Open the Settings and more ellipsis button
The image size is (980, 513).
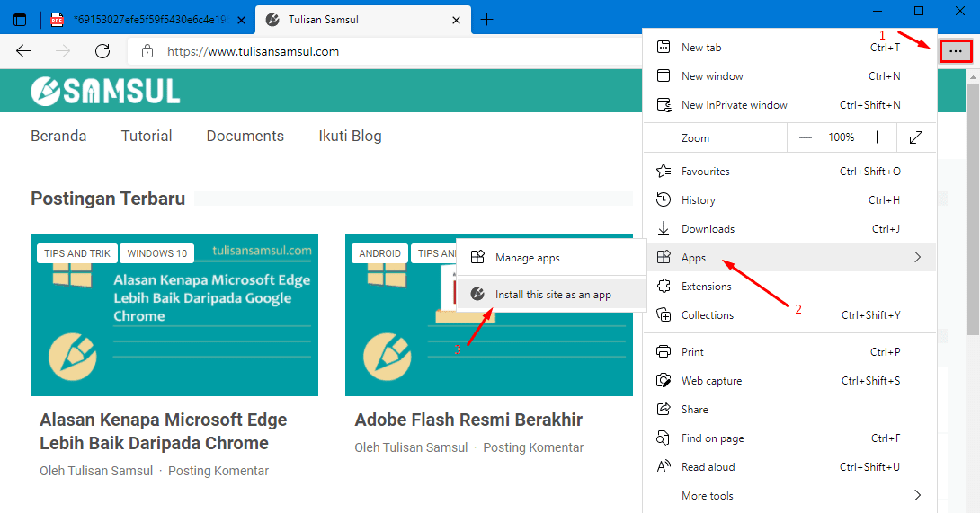pyautogui.click(x=955, y=51)
